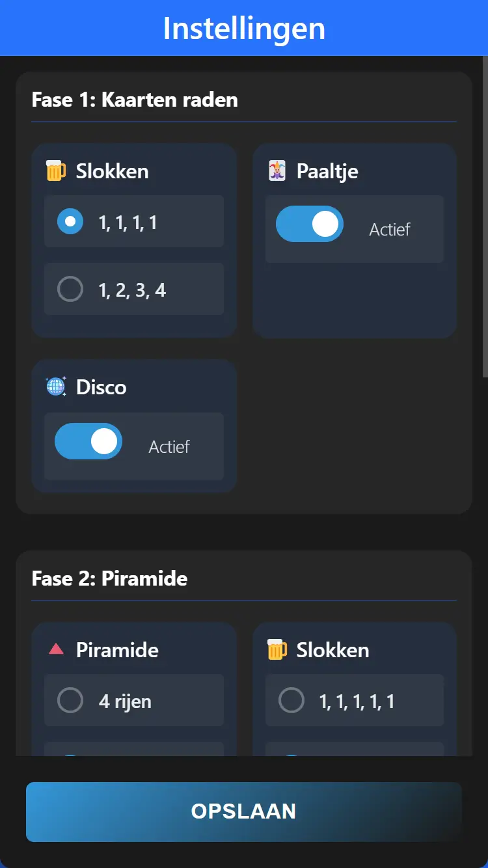Click the joker card icon beside Paaltje

click(x=277, y=171)
